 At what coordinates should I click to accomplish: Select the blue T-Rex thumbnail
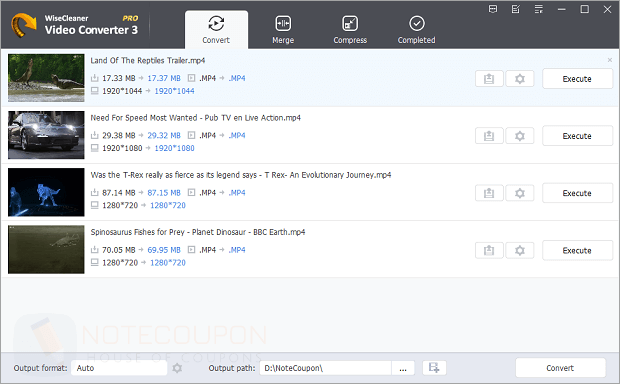(46, 192)
